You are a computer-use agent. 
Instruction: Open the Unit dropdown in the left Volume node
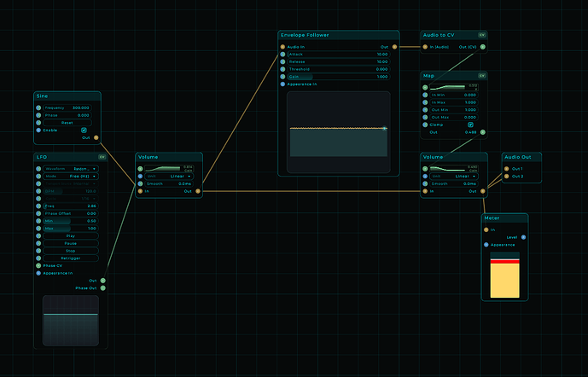pyautogui.click(x=169, y=177)
